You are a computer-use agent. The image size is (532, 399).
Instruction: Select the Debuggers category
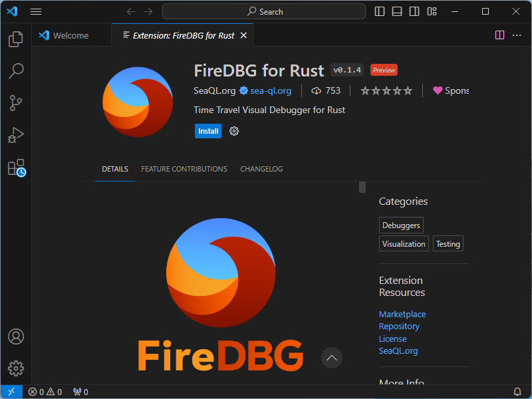[401, 225]
